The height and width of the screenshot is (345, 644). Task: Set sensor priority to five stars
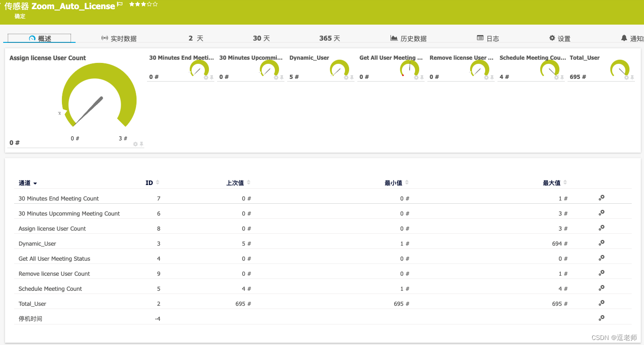click(155, 4)
